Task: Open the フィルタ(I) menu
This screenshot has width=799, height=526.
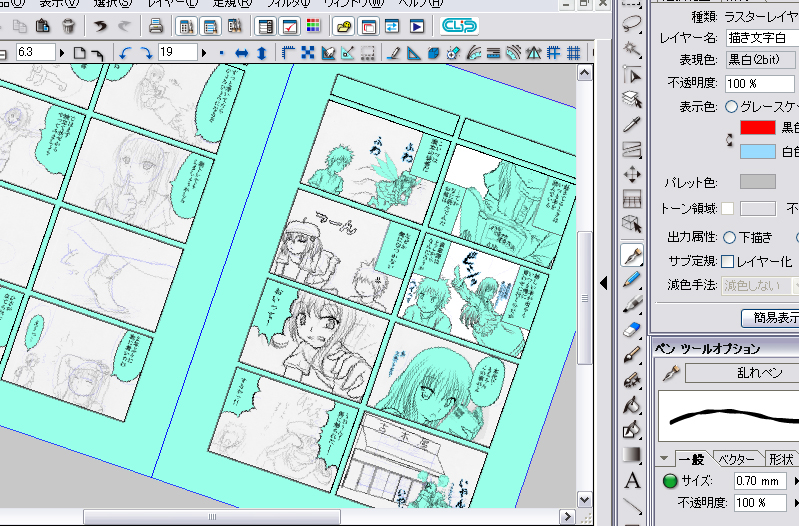Action: point(288,3)
